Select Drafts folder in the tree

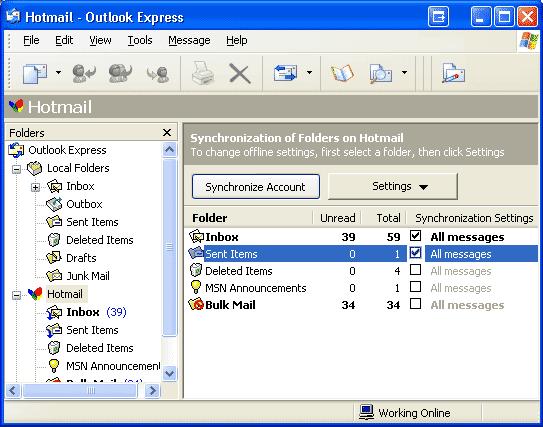pos(81,258)
